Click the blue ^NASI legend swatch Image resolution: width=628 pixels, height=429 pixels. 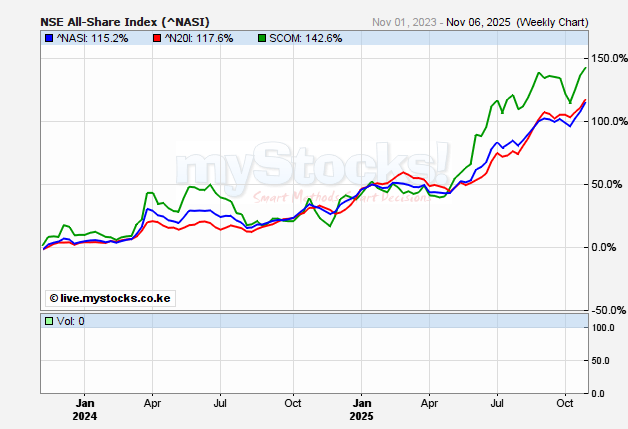point(48,39)
